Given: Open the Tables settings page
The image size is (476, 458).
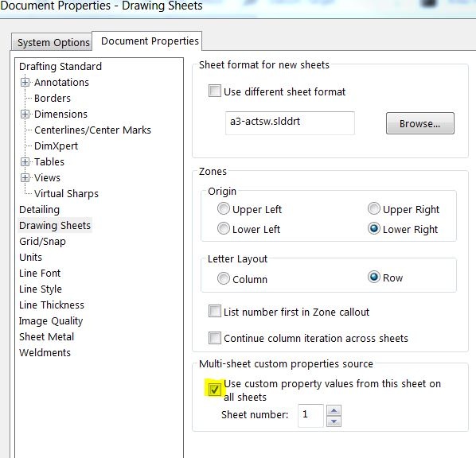Looking at the screenshot, I should click(49, 162).
